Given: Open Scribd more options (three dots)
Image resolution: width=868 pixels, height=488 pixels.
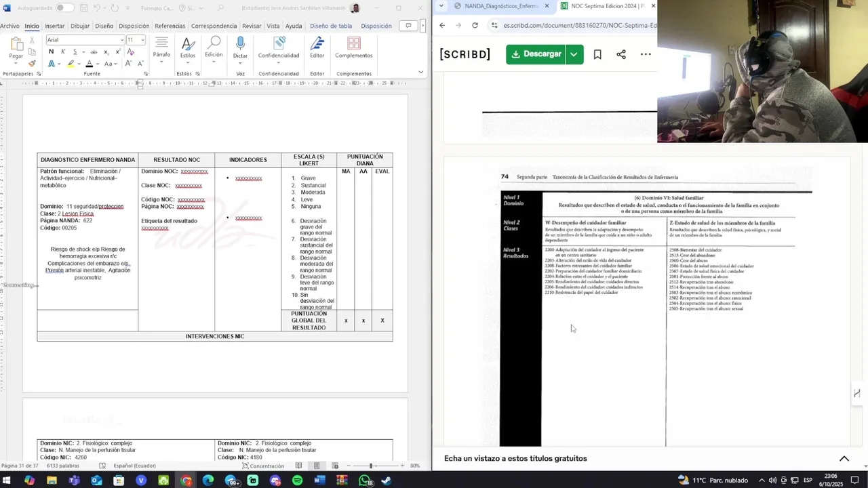Looking at the screenshot, I should [x=646, y=54].
